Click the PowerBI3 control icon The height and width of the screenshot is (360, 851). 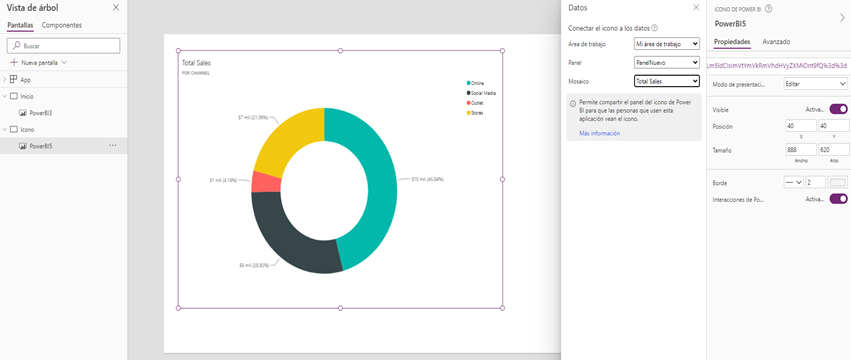tap(23, 113)
